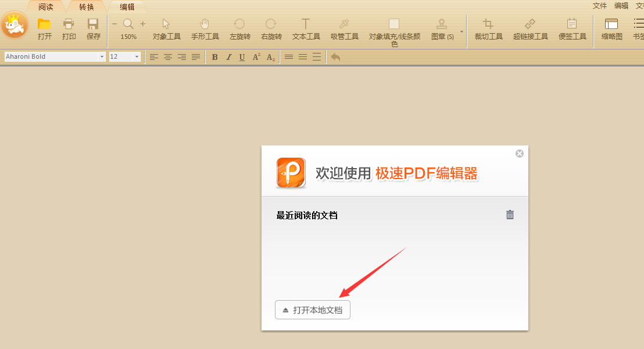Open the 文件 menu

pyautogui.click(x=599, y=5)
